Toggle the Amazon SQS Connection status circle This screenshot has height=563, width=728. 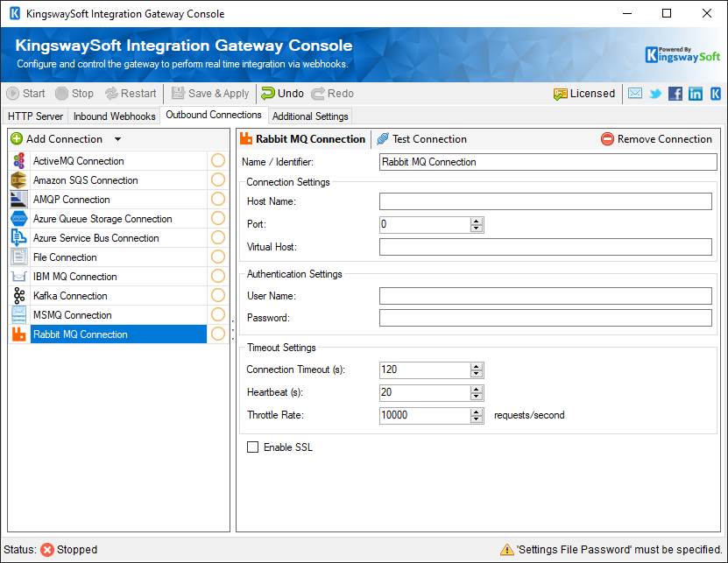tap(218, 179)
